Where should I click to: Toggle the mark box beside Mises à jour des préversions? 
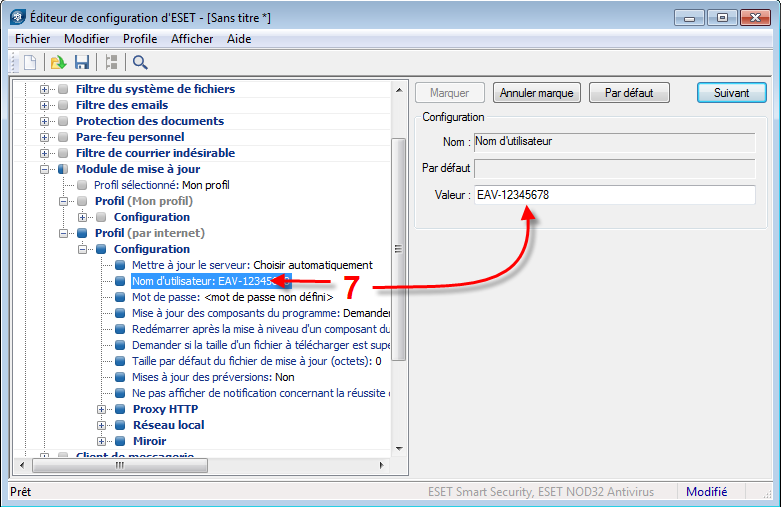120,377
